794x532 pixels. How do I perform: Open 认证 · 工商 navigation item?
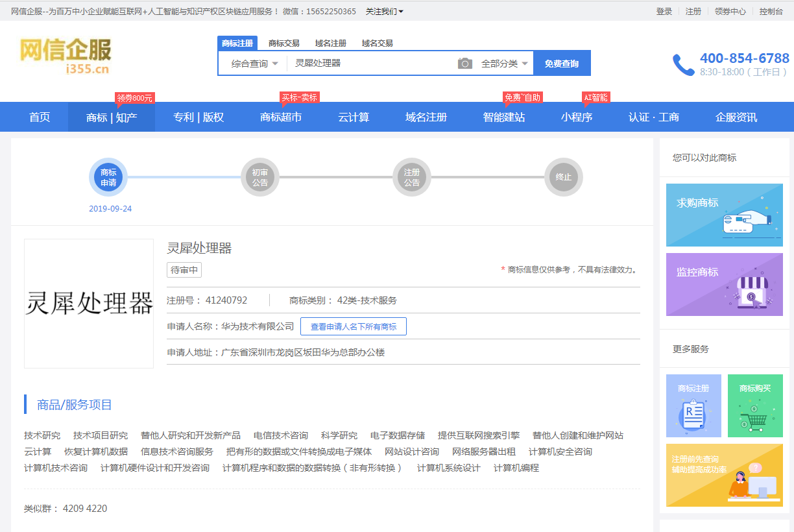[654, 117]
